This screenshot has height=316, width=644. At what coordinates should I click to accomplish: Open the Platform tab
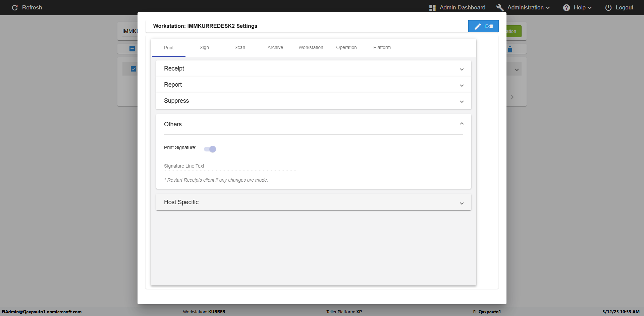point(382,48)
